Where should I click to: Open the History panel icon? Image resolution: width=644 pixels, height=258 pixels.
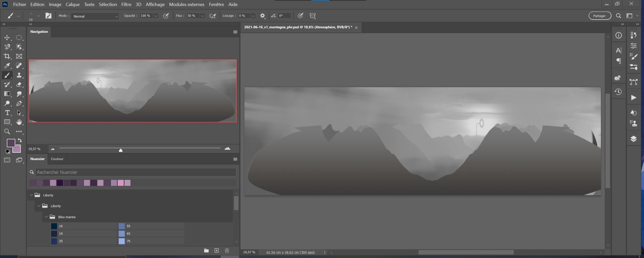[618, 92]
